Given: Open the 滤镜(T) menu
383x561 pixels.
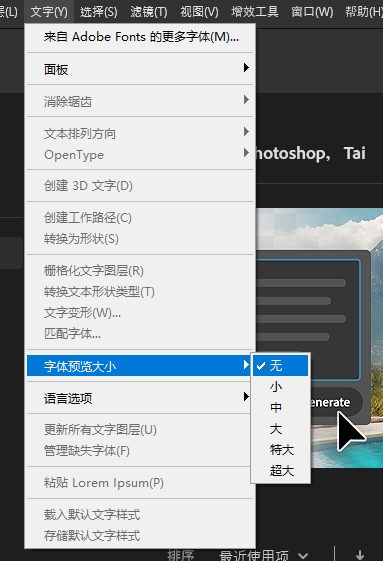Looking at the screenshot, I should coord(149,12).
